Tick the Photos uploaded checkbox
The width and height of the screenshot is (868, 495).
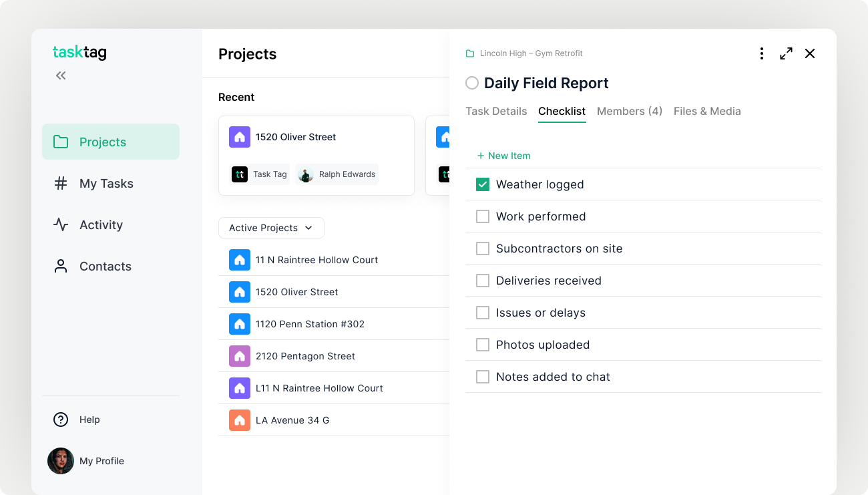pos(483,345)
